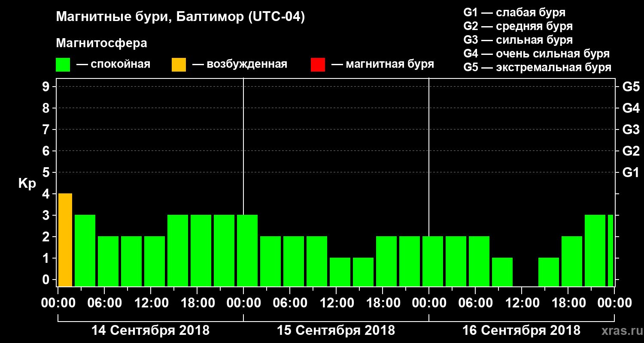Screen dimensions: 644x343
Task: Click the chart title 'Магнитные бури, Балтимор (UTC-04)'
Action: click(180, 18)
